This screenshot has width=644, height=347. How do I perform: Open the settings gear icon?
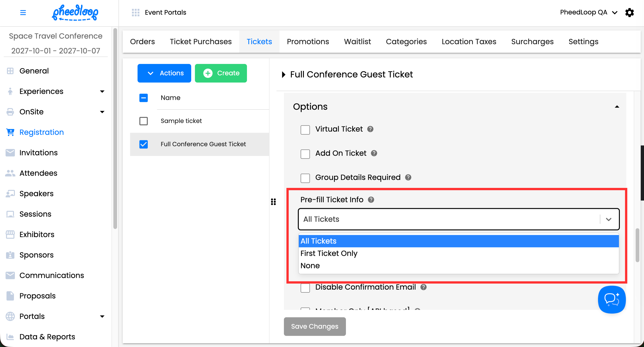coord(630,13)
